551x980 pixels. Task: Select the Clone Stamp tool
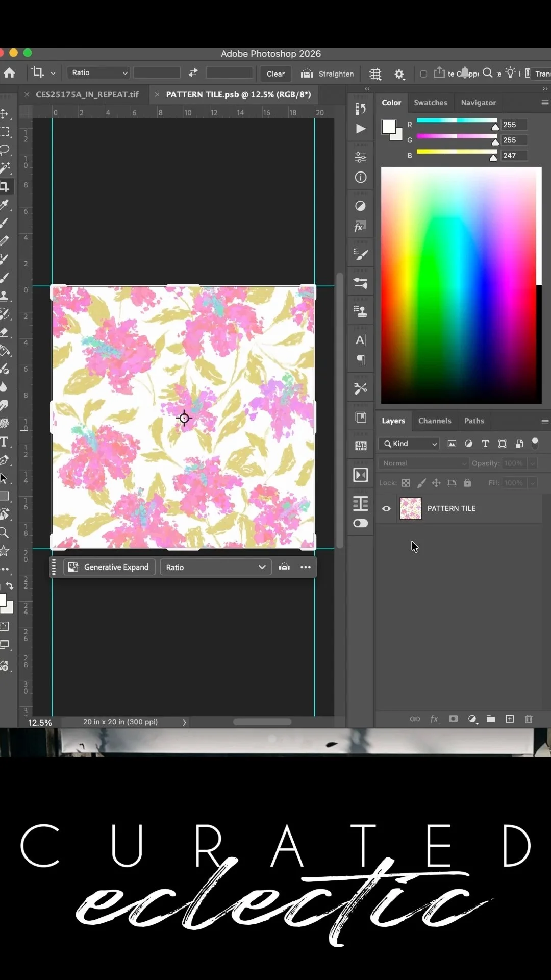[x=5, y=296]
